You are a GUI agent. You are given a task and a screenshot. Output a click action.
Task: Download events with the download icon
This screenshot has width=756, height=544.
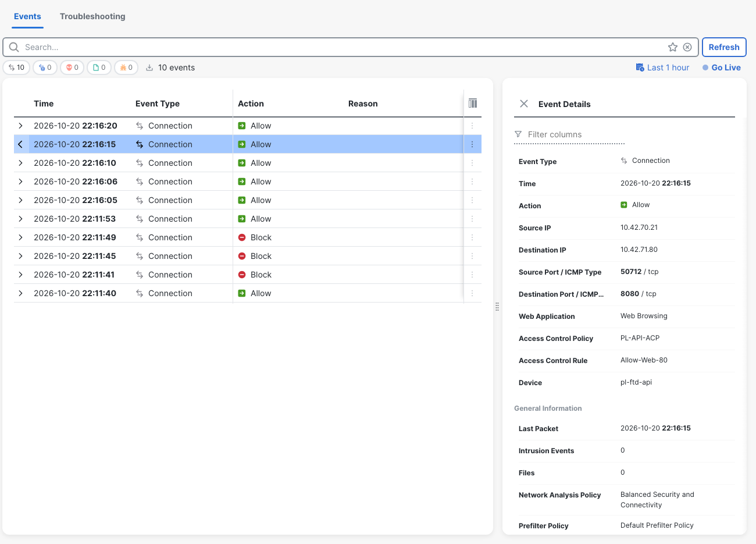click(x=149, y=67)
